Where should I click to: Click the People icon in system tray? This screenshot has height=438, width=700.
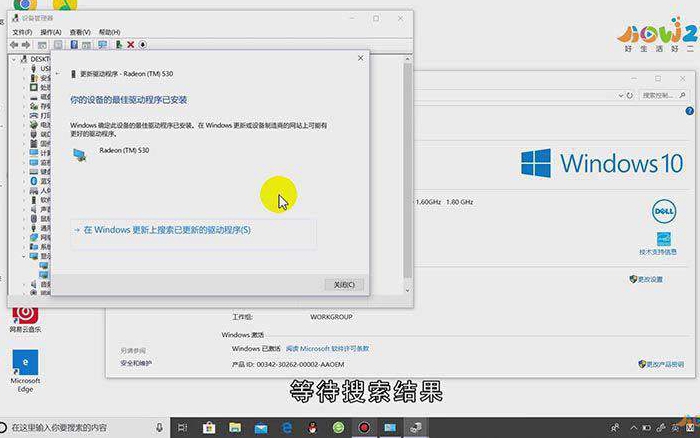(x=615, y=428)
